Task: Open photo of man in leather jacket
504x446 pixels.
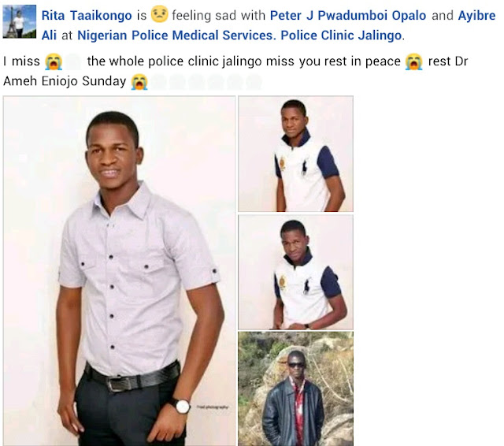Action: pyautogui.click(x=296, y=388)
